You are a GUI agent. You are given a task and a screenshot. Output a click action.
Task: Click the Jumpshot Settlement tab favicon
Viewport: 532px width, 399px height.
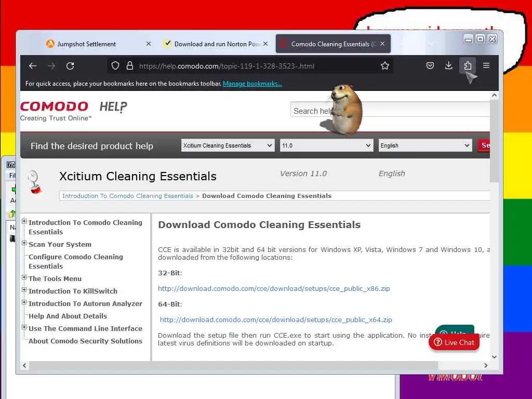click(50, 44)
